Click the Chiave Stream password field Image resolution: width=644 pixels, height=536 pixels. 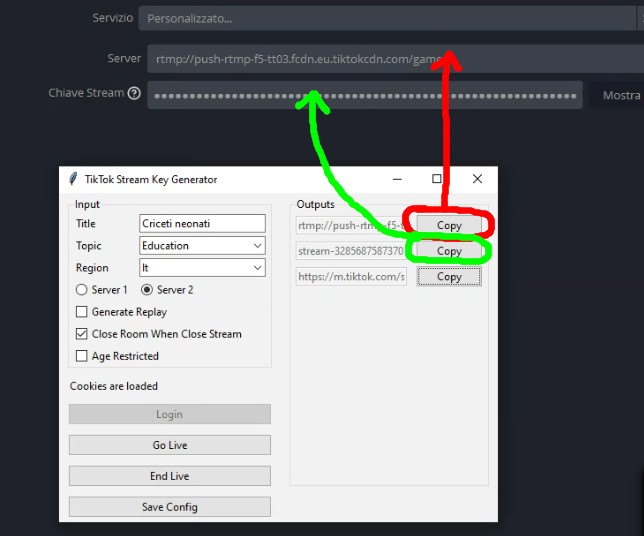[365, 95]
